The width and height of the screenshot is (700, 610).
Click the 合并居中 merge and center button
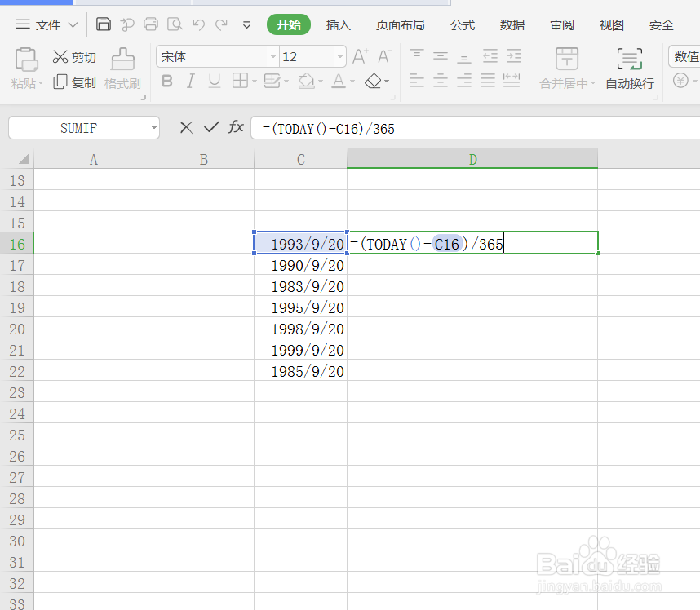(567, 69)
